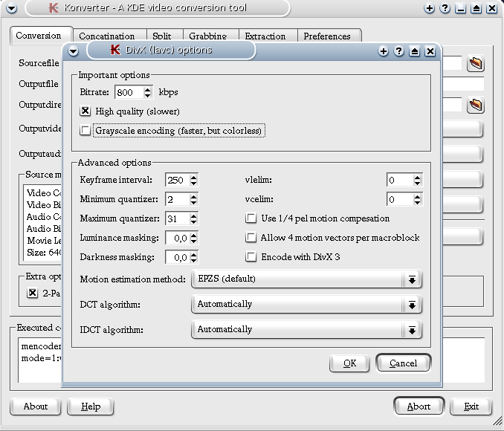The height and width of the screenshot is (431, 504).
Task: Click Keyframe interval value field
Action: pyautogui.click(x=178, y=180)
